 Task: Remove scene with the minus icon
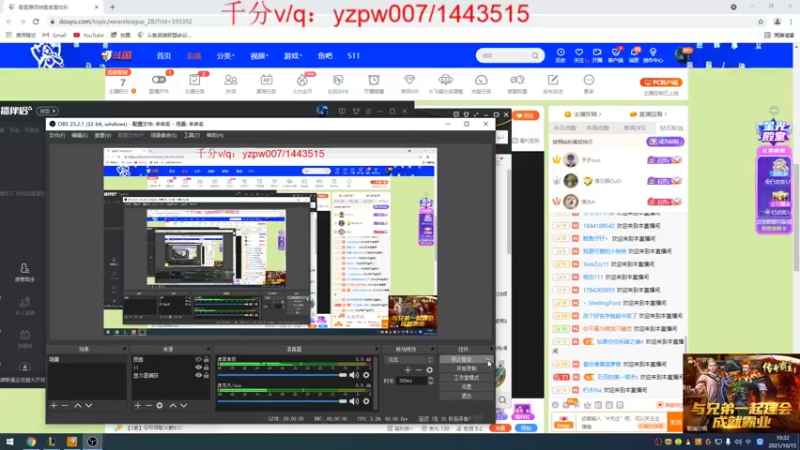[65, 406]
